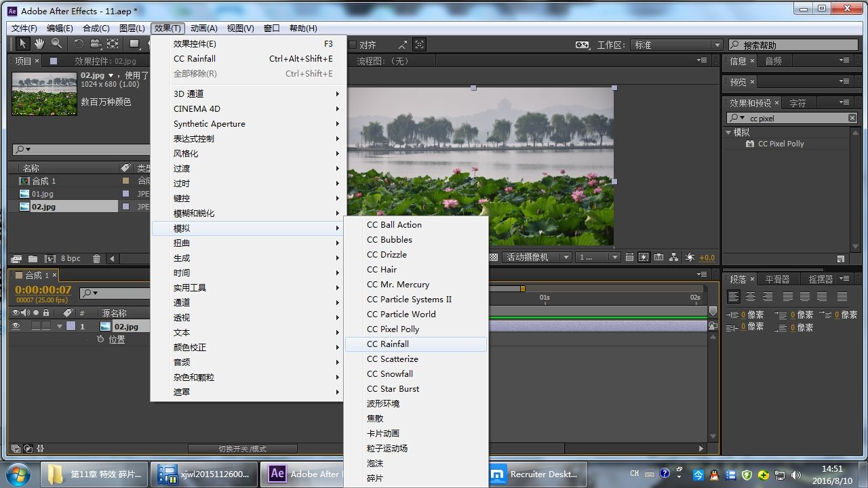Select the Rectangle shape tool
Image resolution: width=868 pixels, height=488 pixels.
click(135, 44)
